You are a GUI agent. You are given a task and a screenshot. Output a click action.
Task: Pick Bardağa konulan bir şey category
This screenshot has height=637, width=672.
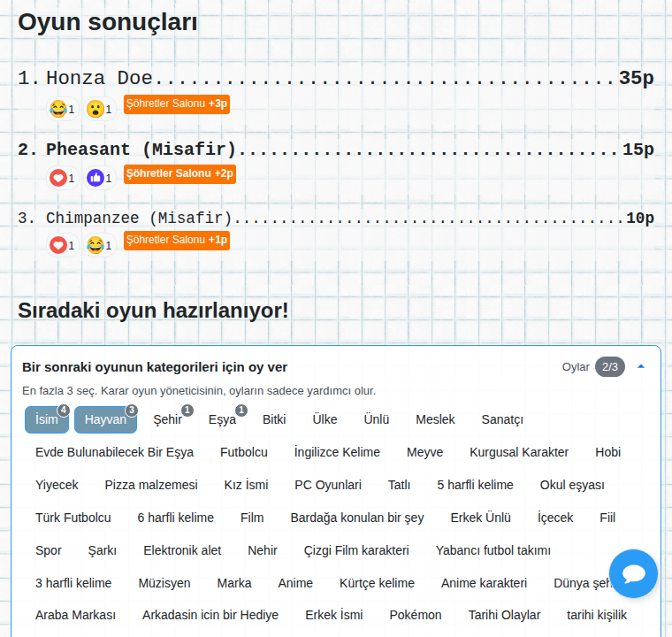pyautogui.click(x=357, y=518)
